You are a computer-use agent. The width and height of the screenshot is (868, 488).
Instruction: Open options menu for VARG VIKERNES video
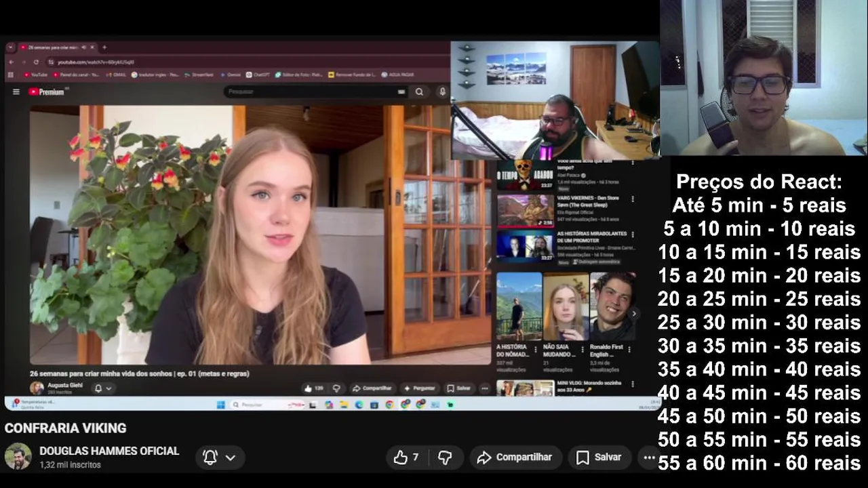633,199
